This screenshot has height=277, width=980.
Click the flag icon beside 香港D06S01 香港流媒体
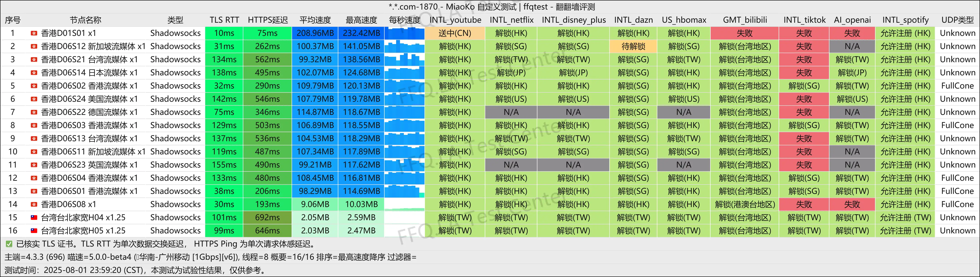[x=34, y=191]
